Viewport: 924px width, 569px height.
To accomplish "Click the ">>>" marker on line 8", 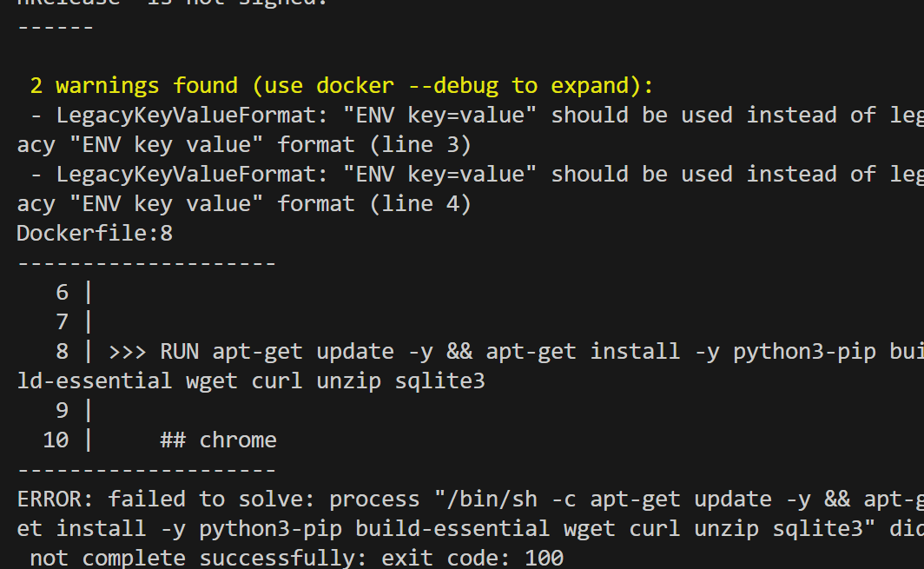I will pos(128,352).
